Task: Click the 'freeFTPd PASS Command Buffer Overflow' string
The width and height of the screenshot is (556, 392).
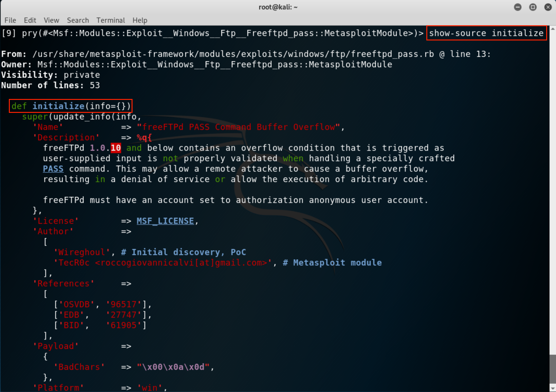Action: (238, 127)
